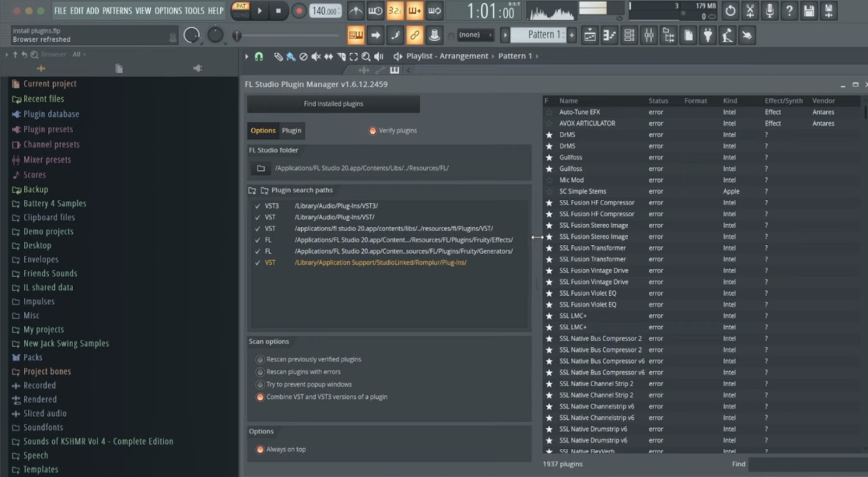Save project with the floppy disk icon

[809, 10]
